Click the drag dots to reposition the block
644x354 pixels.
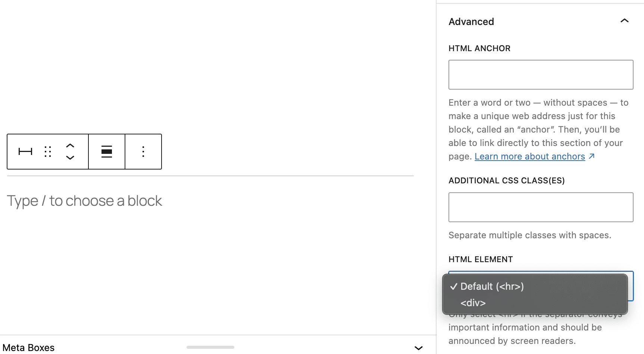(x=47, y=152)
